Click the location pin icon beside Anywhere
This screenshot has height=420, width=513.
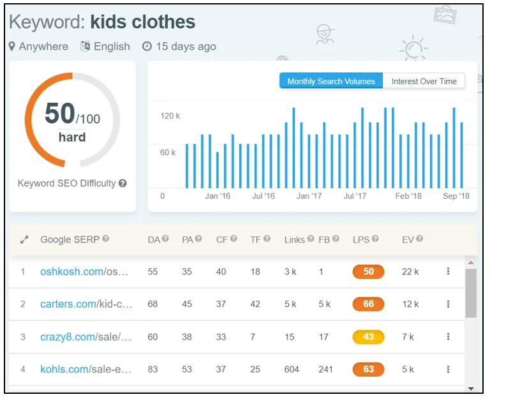pos(13,46)
